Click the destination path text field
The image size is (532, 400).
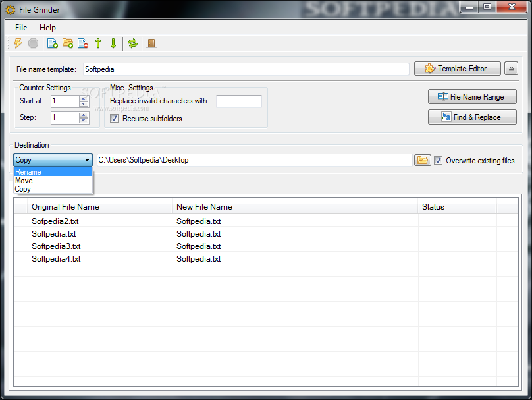point(254,160)
